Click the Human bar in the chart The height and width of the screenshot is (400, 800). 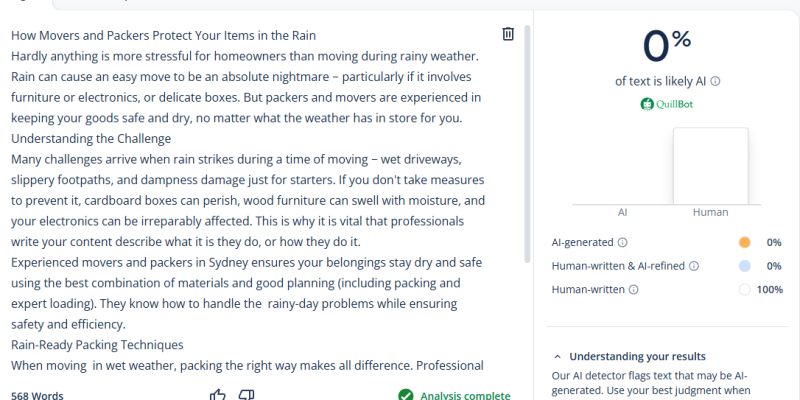[711, 166]
